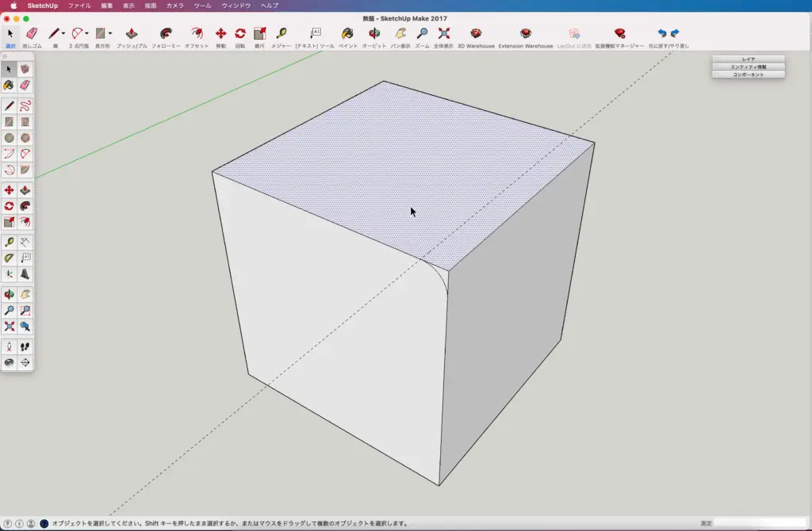Open the ツール (Tools) menu
This screenshot has width=812, height=531.
(x=202, y=6)
